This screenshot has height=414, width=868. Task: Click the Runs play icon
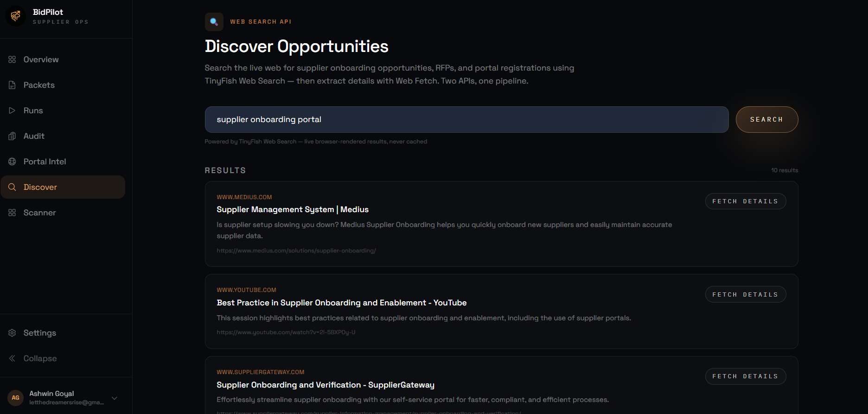12,110
